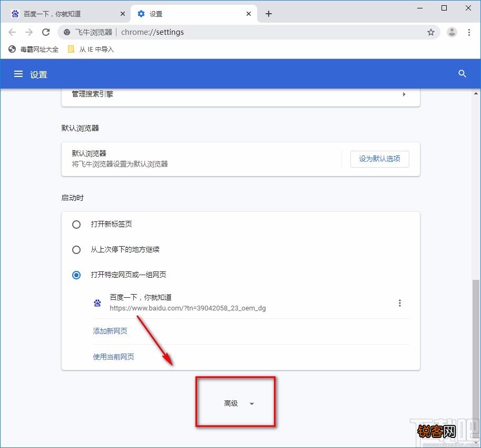Open 毒霸网址大全 bookmark
The width and height of the screenshot is (481, 448).
(33, 50)
